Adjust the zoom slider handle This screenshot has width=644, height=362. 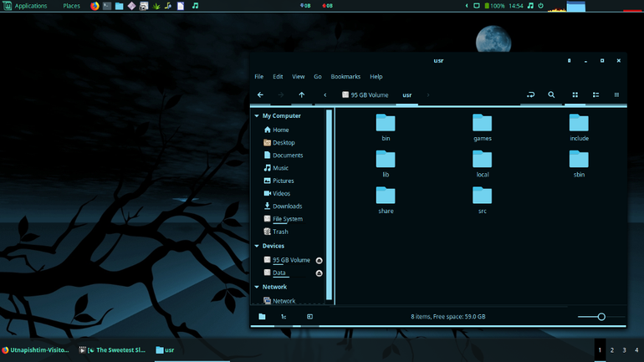[601, 317]
